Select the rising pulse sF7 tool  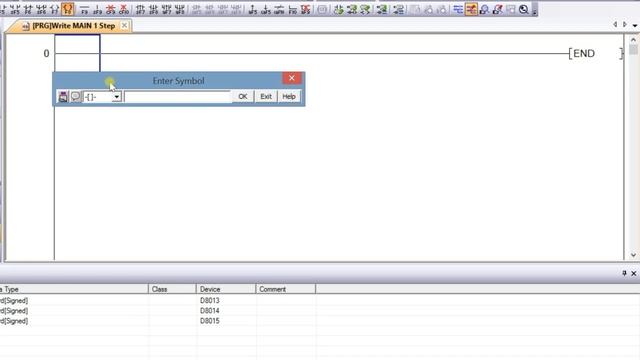[140, 9]
